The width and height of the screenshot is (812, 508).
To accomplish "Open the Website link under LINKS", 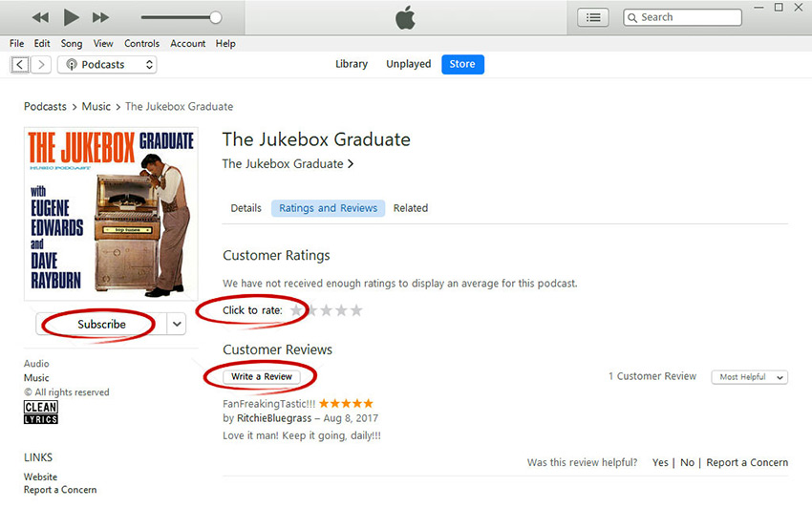I will point(40,476).
